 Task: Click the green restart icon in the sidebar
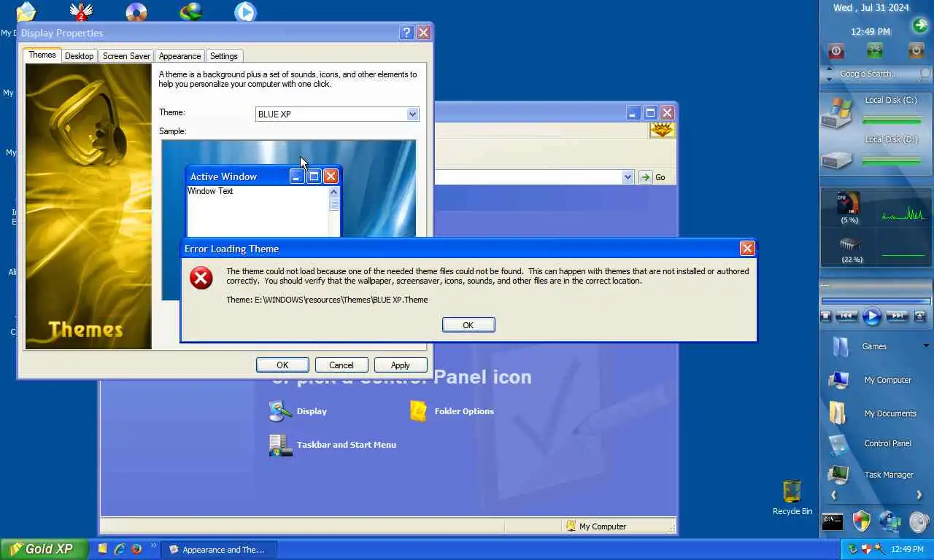point(874,50)
